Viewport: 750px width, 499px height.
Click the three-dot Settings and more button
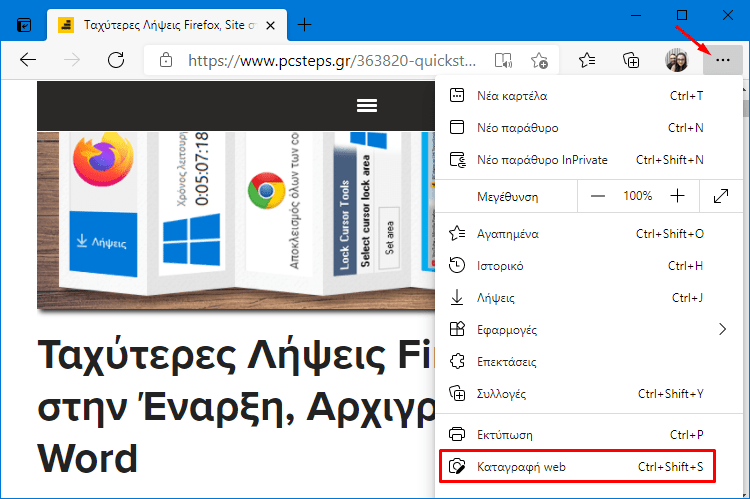point(723,60)
